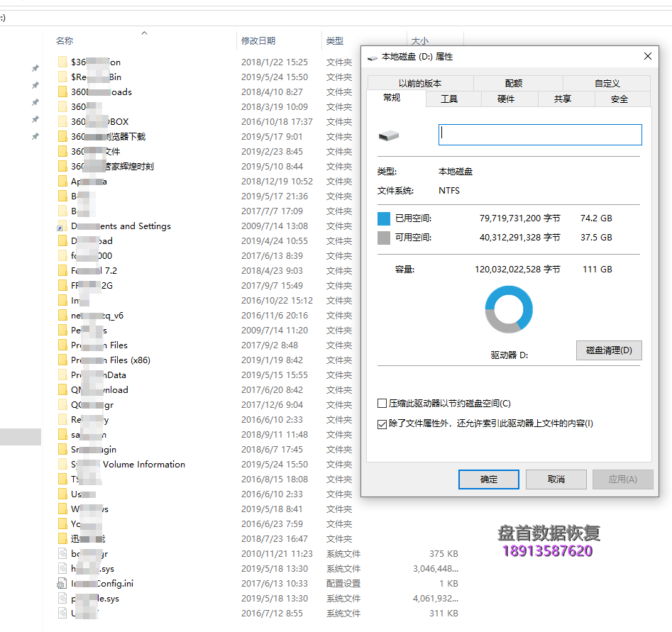
Task: Click the ProgramData folder icon
Action: click(62, 375)
